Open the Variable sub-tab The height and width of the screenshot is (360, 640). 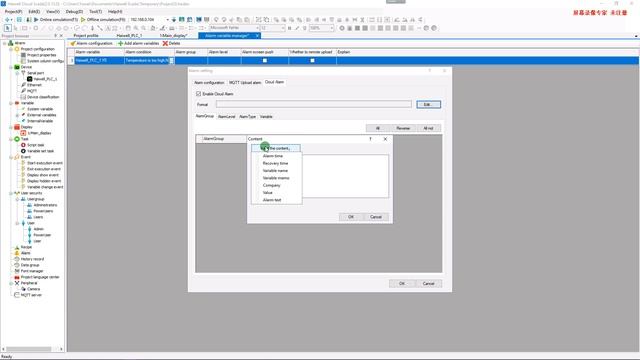coord(266,117)
